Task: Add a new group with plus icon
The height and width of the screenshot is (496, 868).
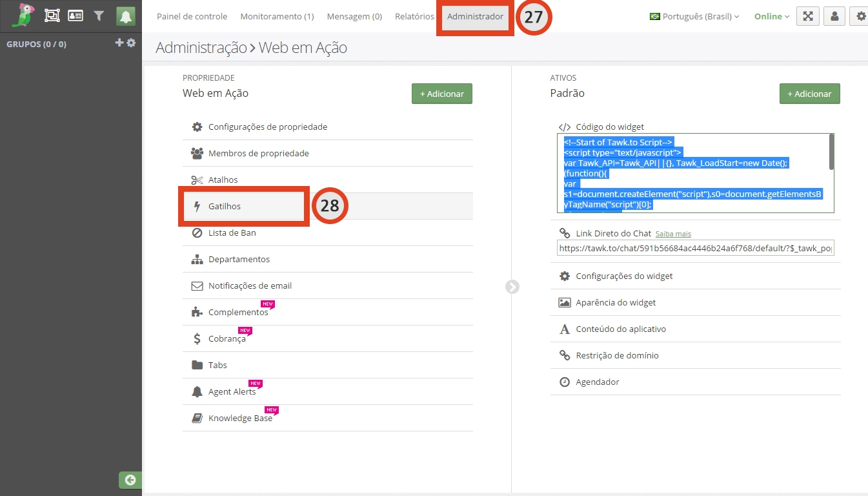Action: click(119, 43)
